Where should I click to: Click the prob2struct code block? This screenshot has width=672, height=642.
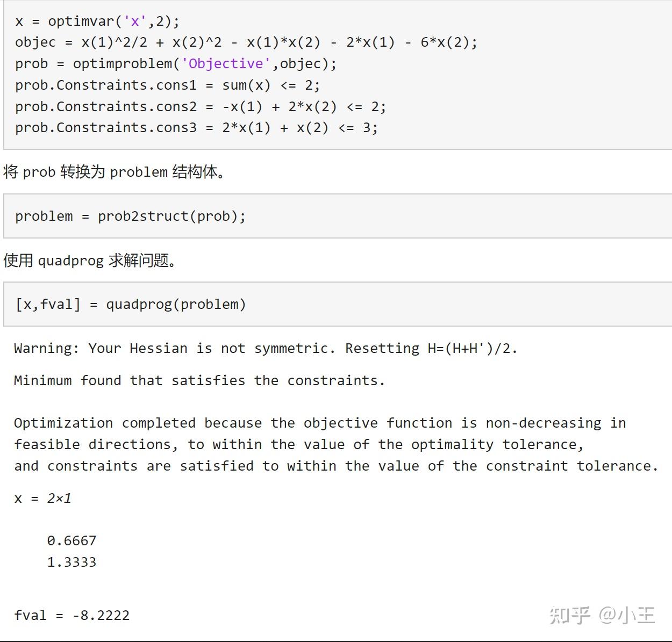[x=130, y=216]
